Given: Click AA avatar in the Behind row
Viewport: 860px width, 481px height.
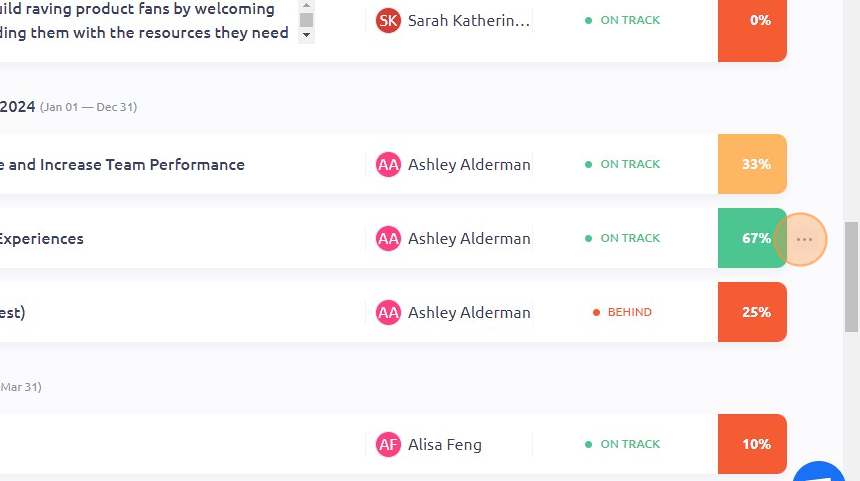Looking at the screenshot, I should point(388,313).
